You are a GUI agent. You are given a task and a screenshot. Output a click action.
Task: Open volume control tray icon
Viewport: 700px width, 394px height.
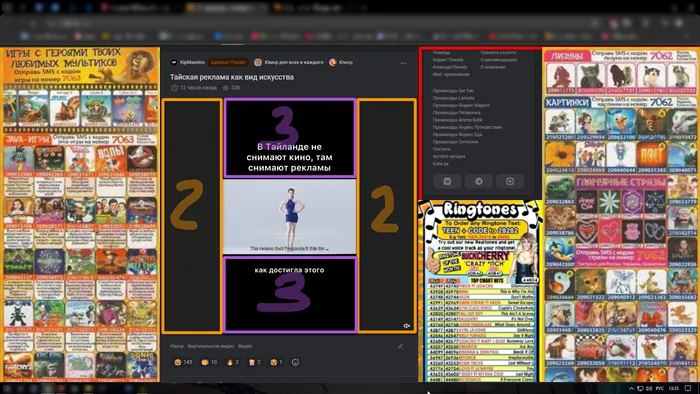tap(649, 389)
